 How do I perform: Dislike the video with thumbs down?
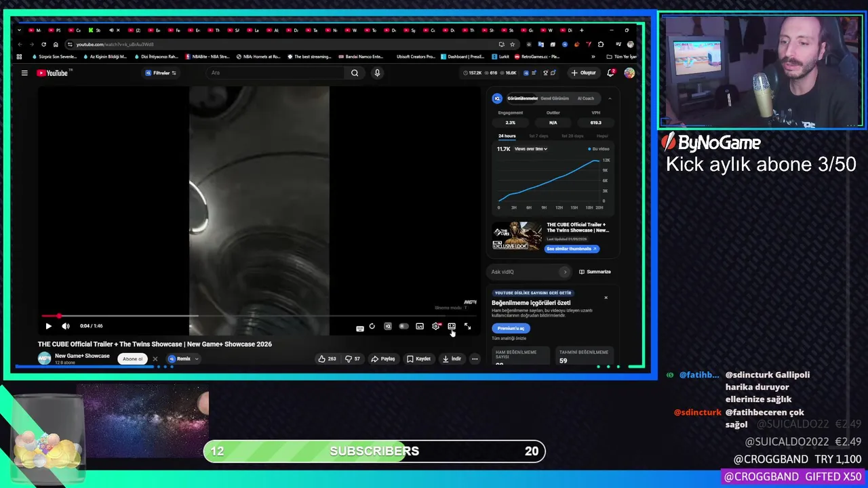(353, 359)
